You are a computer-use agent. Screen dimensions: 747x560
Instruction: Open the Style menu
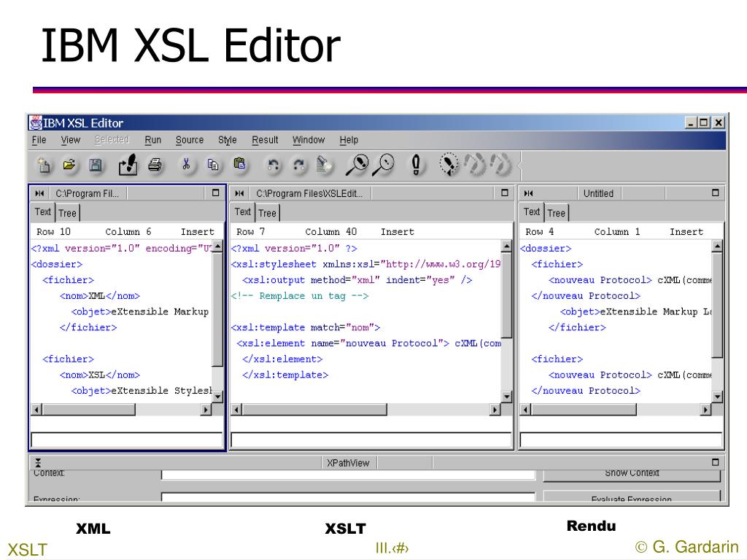(x=228, y=140)
